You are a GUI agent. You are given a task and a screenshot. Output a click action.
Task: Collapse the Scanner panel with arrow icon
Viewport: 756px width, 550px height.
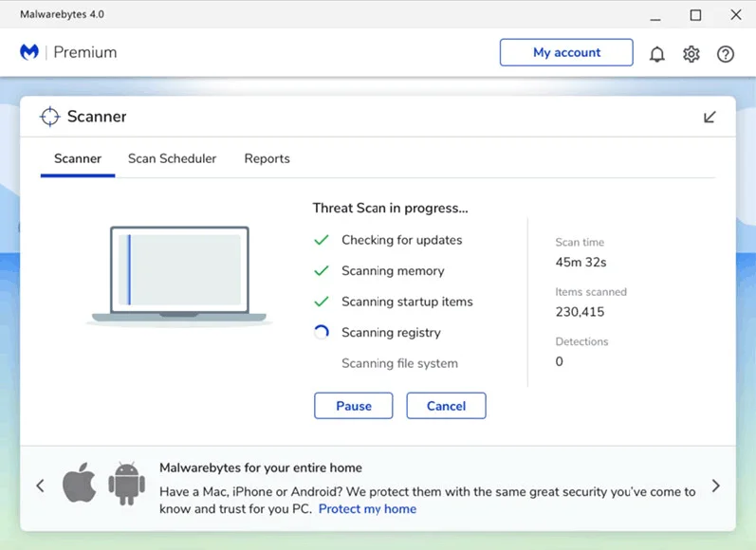point(710,118)
